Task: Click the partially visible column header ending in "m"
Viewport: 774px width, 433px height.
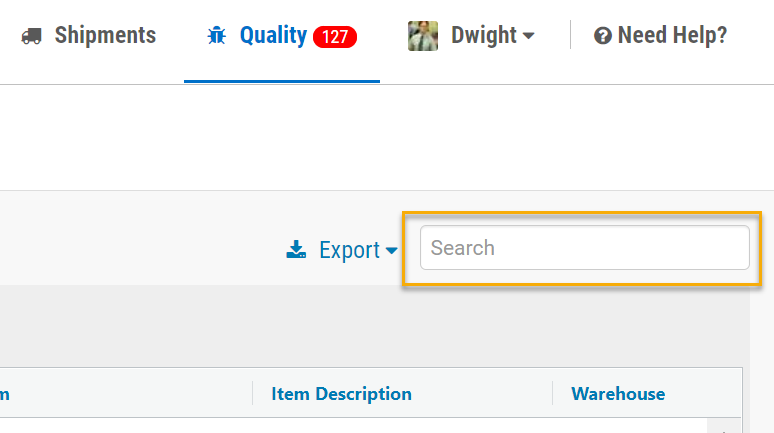Action: 4,394
